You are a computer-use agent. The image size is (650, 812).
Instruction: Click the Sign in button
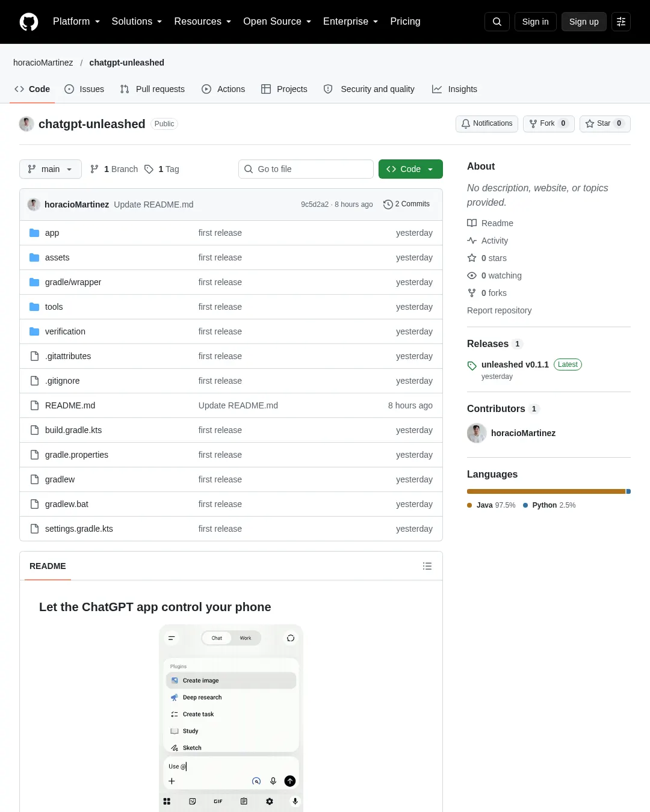click(x=536, y=22)
